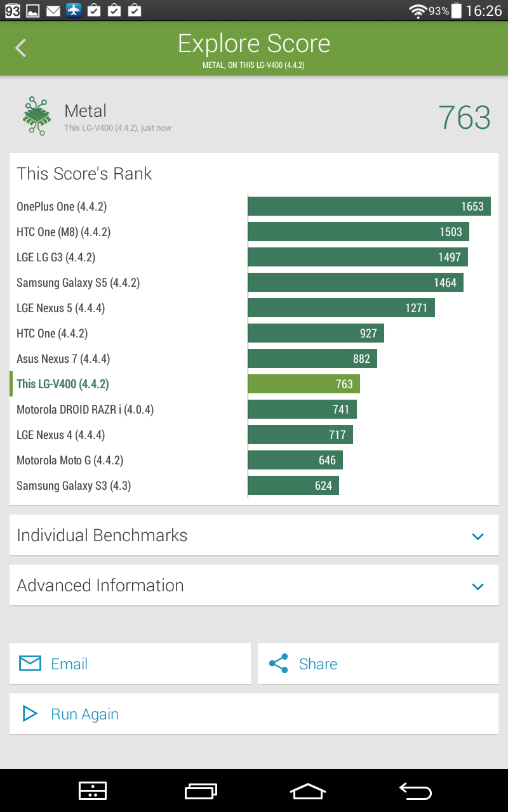This screenshot has height=812, width=508.
Task: Open the airplane app notification icon
Action: (x=74, y=10)
